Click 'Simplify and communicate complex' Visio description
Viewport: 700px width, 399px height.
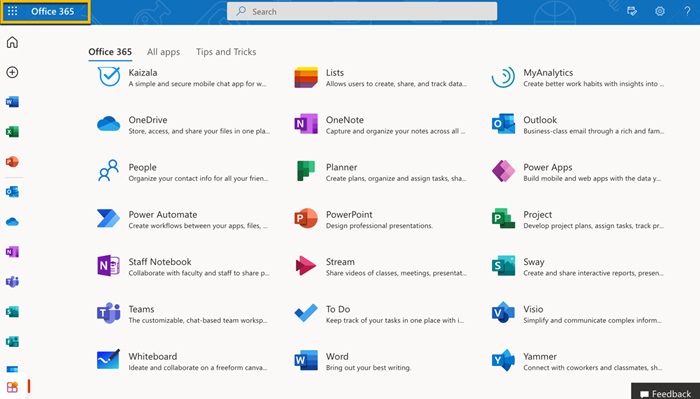click(592, 320)
